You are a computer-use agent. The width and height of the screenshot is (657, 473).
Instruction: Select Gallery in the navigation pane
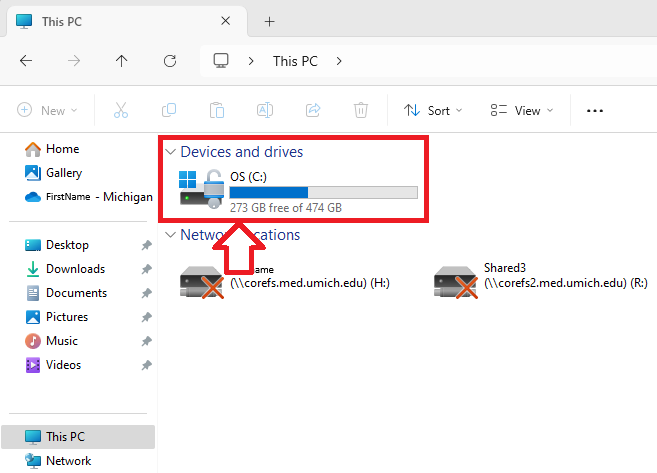(x=64, y=173)
